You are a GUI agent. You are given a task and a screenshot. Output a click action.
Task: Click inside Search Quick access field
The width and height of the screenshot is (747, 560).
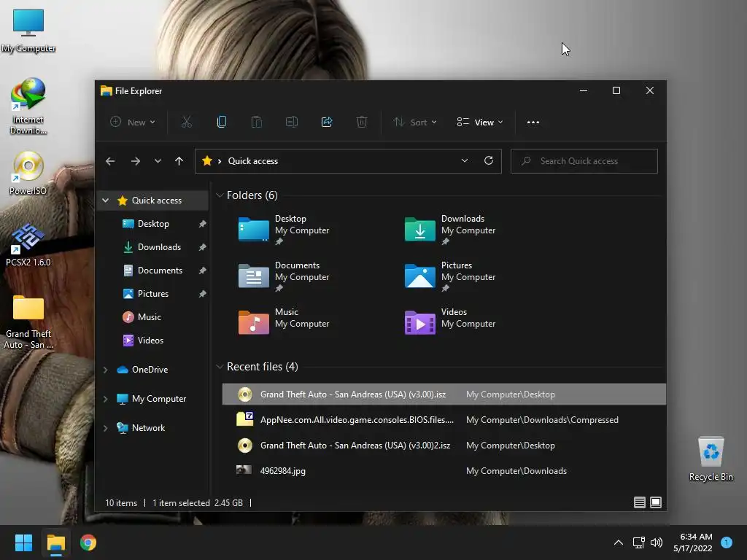click(584, 161)
